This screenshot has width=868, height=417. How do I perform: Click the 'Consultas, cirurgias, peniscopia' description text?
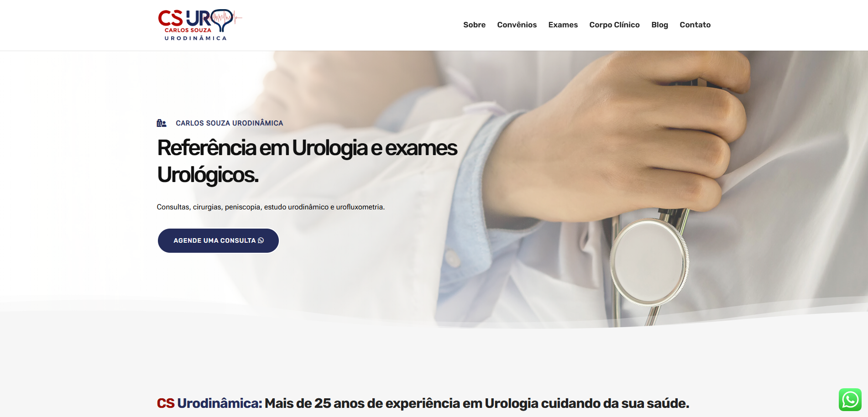pos(271,207)
